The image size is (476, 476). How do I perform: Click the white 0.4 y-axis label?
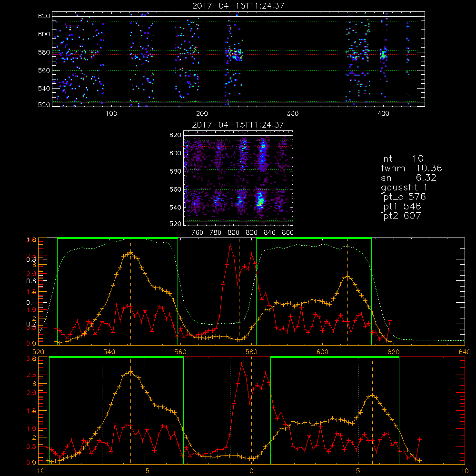coord(31,303)
